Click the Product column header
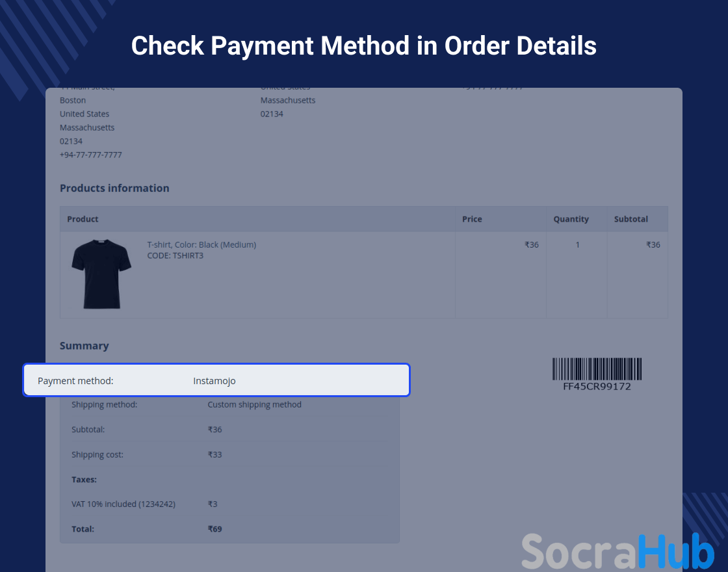 tap(83, 219)
